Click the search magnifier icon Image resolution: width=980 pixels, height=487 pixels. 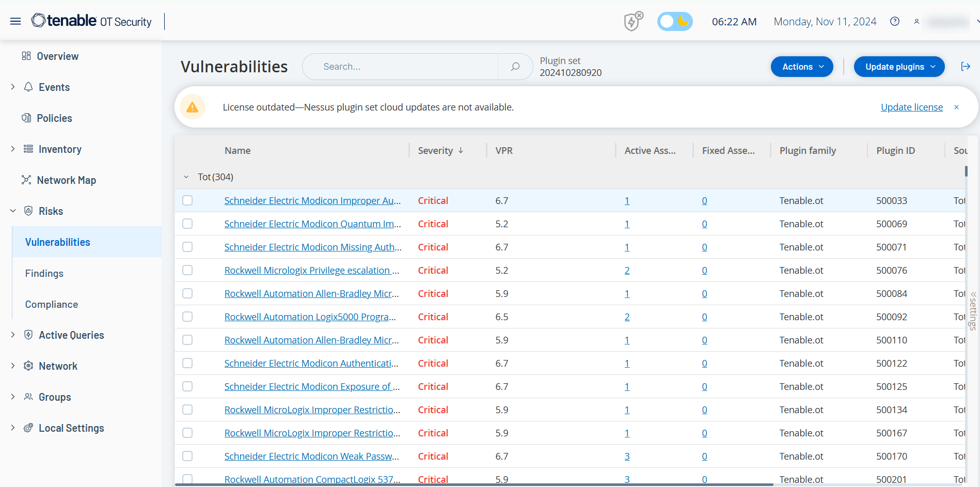pyautogui.click(x=515, y=67)
